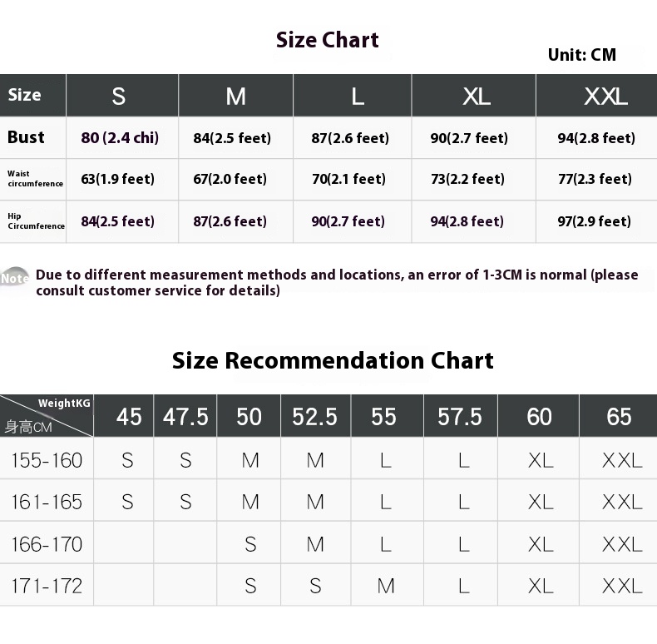Click the "97(2.9 feet)" hip cell

(595, 221)
